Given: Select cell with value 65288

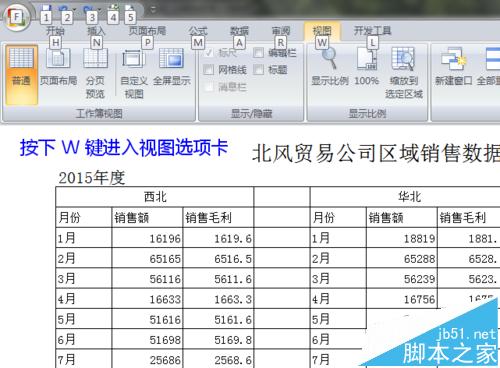Looking at the screenshot, I should (402, 258).
